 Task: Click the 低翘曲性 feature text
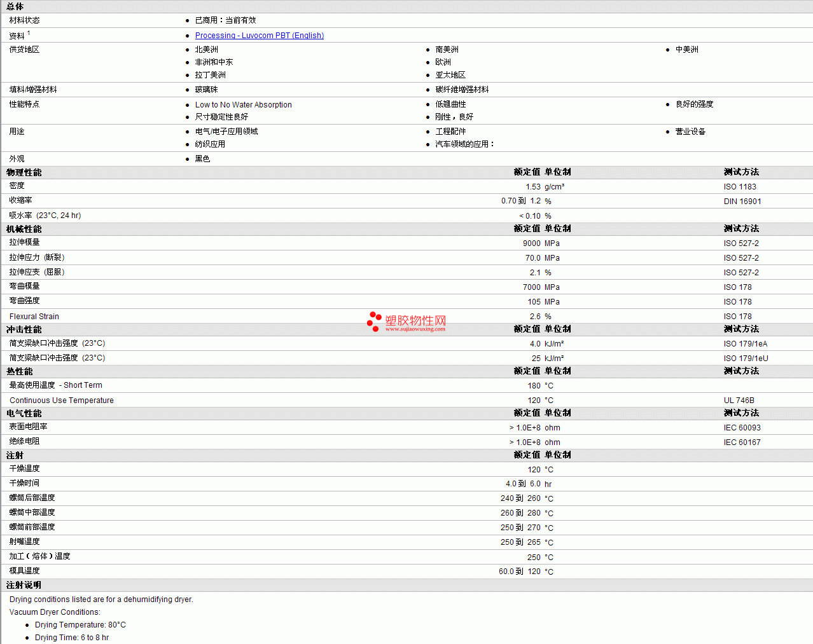[451, 104]
